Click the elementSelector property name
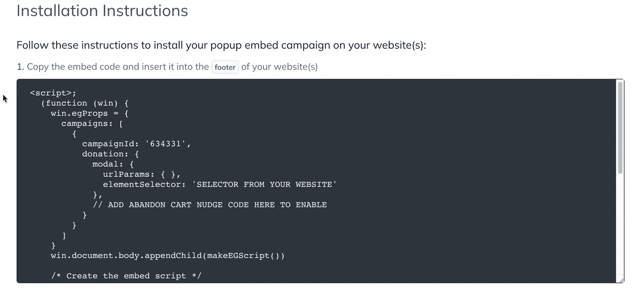The height and width of the screenshot is (300, 644). 144,184
